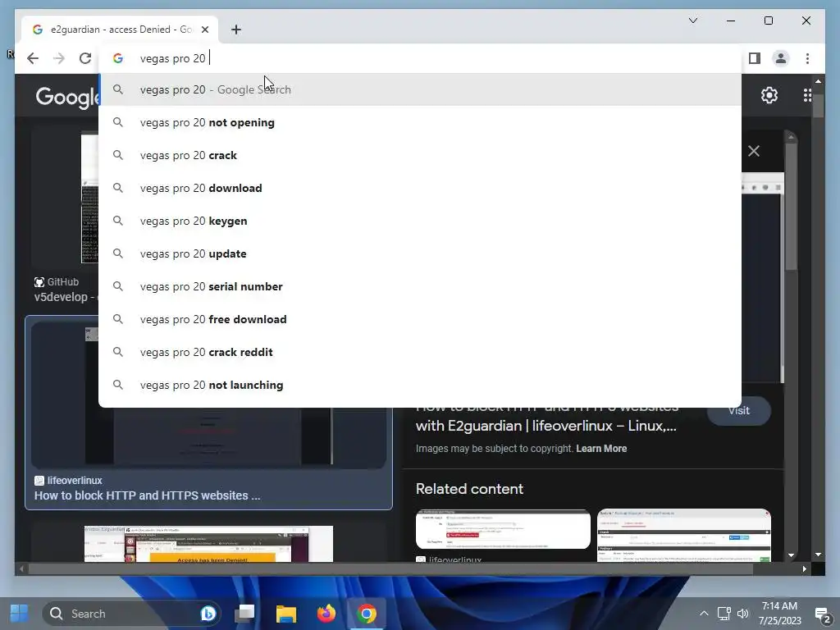Show hidden system tray icons chevron
This screenshot has height=630, width=840.
tap(704, 614)
